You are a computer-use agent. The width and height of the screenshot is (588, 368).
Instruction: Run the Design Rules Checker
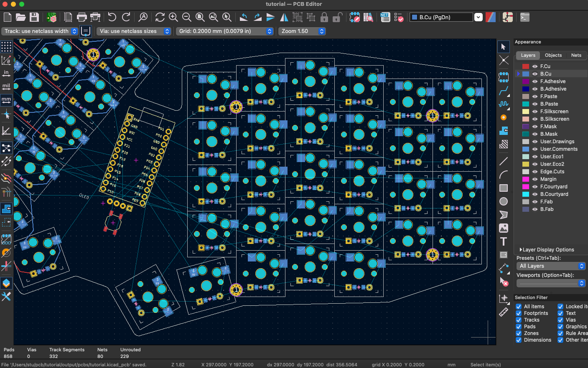coord(398,17)
